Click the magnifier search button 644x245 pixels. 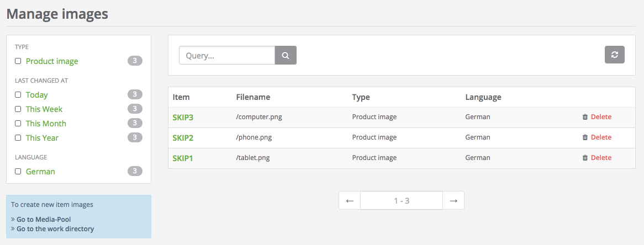point(286,55)
